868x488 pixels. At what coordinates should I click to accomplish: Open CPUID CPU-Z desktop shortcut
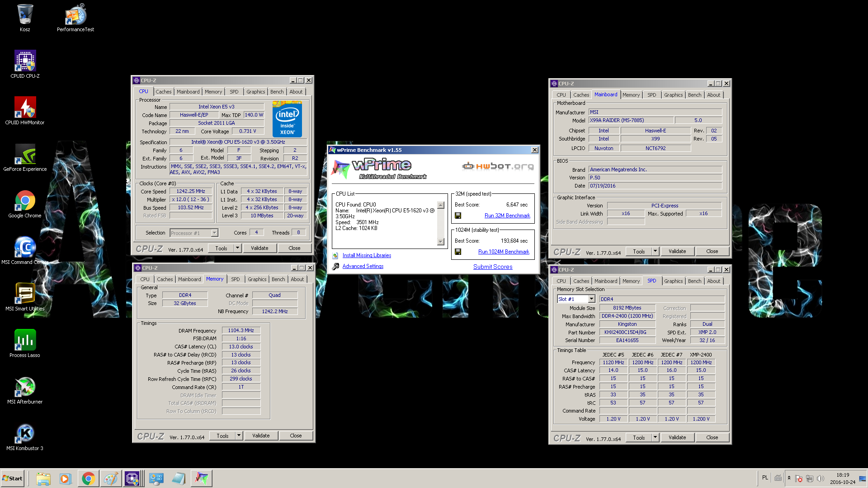point(25,64)
